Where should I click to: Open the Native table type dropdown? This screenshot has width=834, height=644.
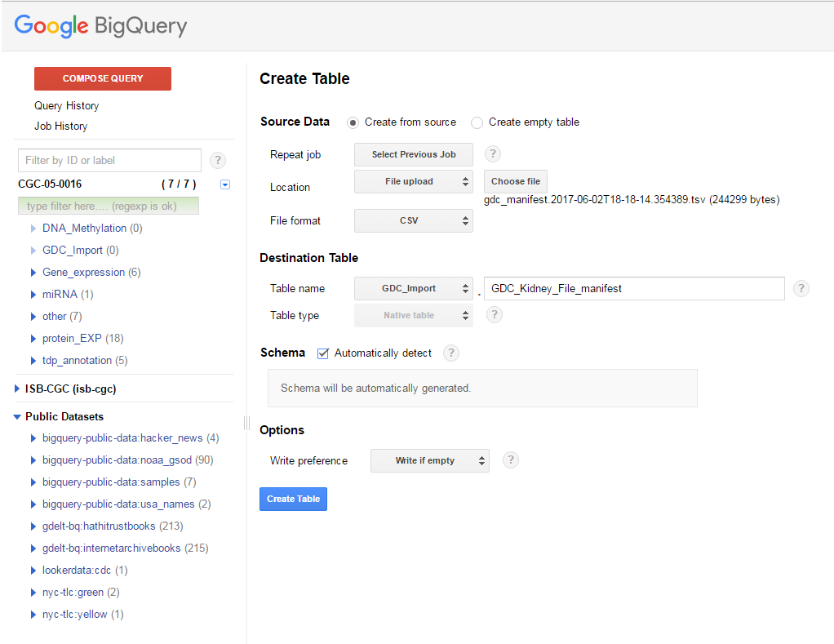coord(413,315)
